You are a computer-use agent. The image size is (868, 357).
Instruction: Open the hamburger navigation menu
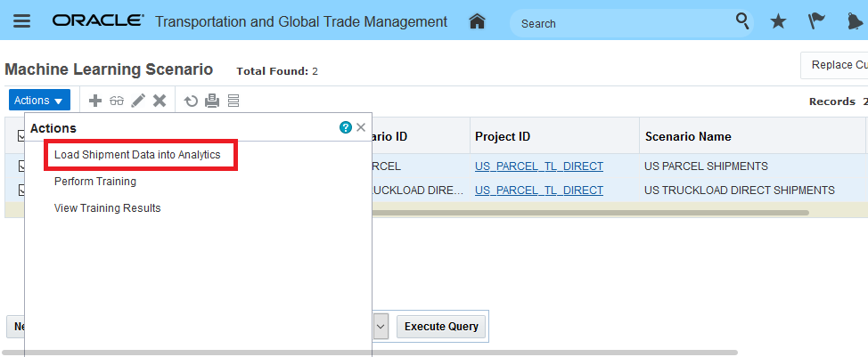point(22,21)
